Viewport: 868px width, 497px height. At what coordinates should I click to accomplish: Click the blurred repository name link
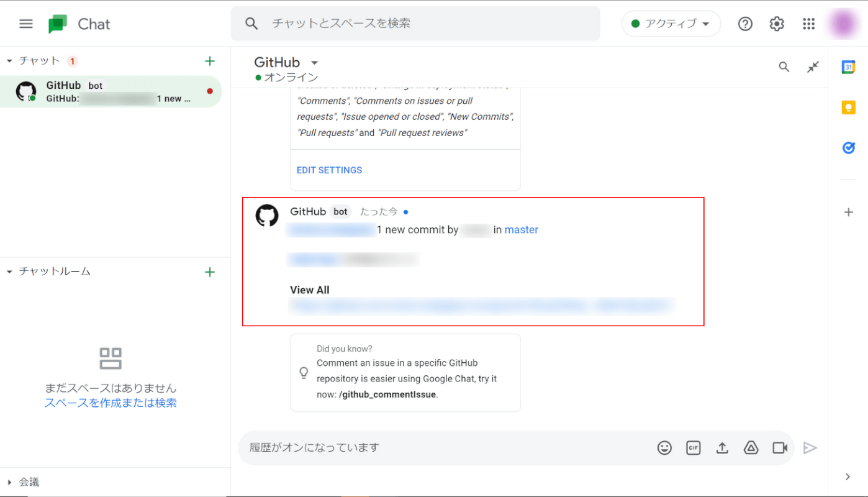pos(331,230)
